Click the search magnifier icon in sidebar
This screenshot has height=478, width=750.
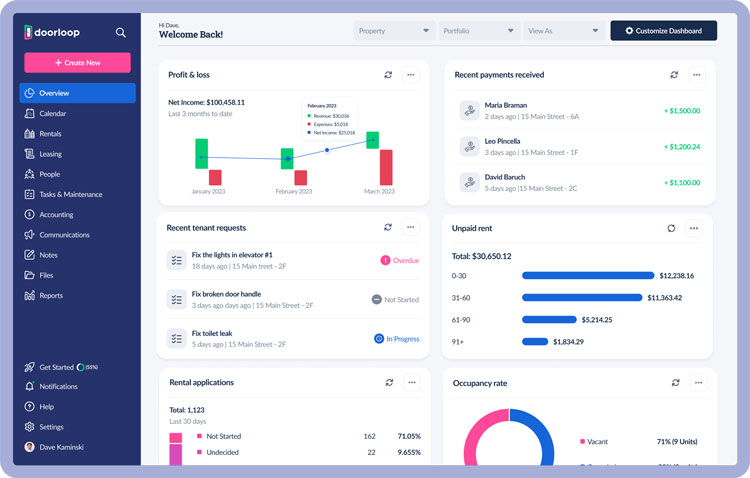(121, 33)
